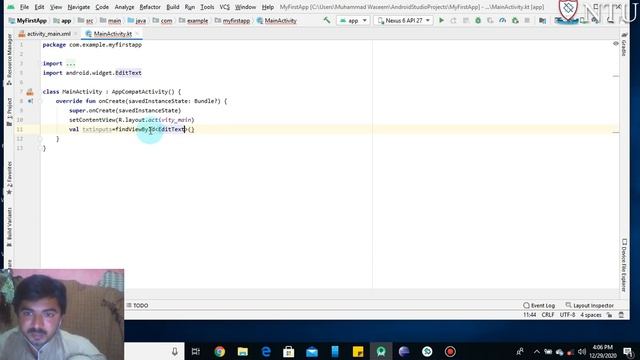Click the Run with Coverage icon

[x=490, y=20]
